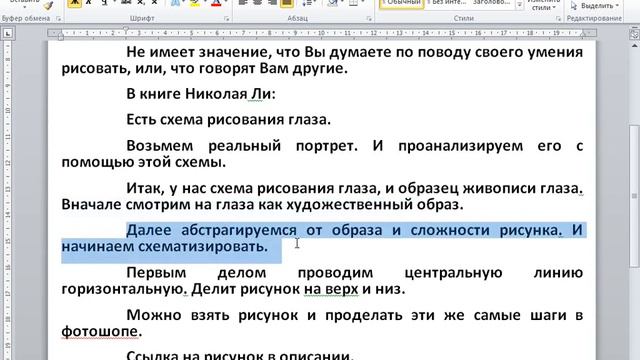The image size is (640, 360).
Task: Click first-line indent marker on ruler
Action: [126, 30]
